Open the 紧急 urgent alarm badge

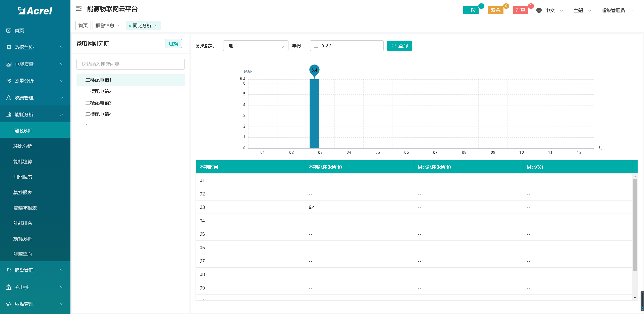[495, 10]
